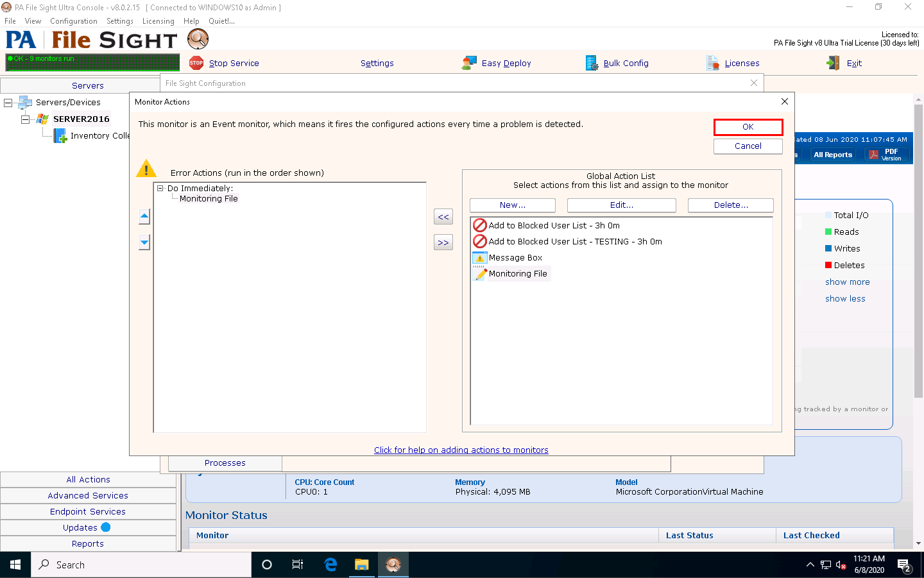Collapse the Do Immediately tree node

160,188
